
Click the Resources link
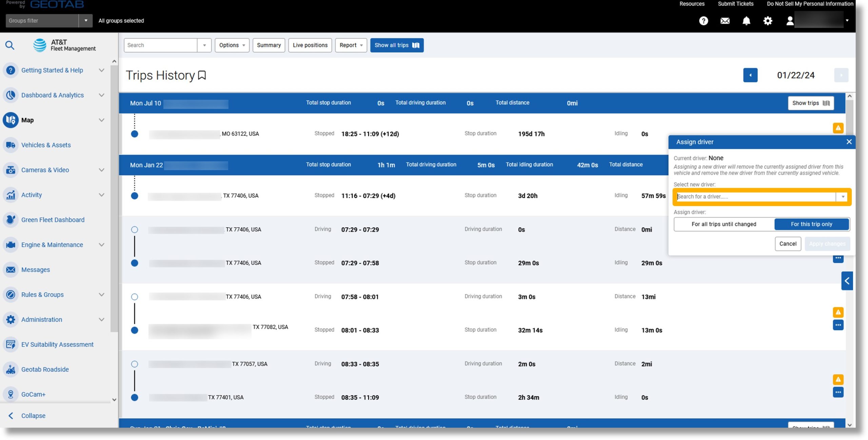point(692,4)
